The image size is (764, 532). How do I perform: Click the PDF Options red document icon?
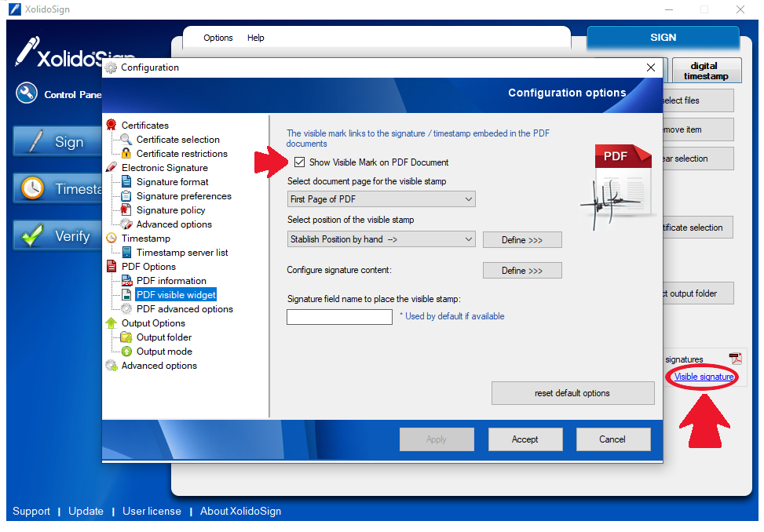pyautogui.click(x=111, y=266)
